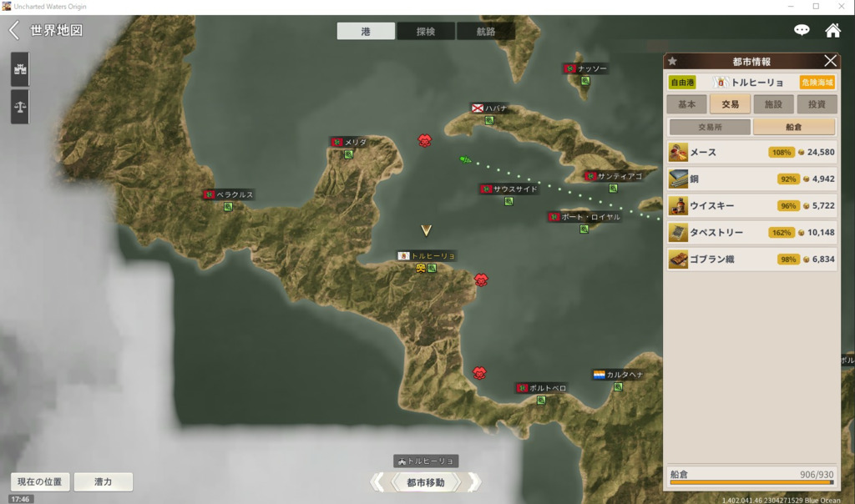
Task: Click the yellow 突 icon at Trujillo
Action: point(421,268)
